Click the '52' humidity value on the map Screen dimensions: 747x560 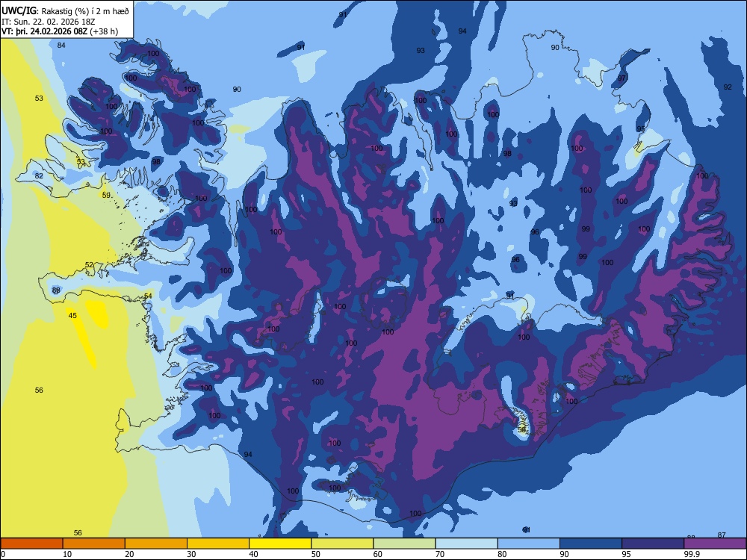[x=89, y=265]
